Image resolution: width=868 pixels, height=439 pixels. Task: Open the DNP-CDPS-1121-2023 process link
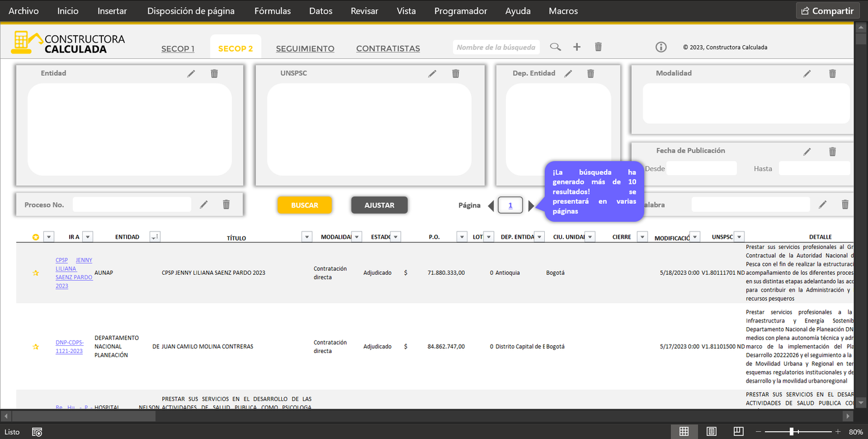point(69,347)
